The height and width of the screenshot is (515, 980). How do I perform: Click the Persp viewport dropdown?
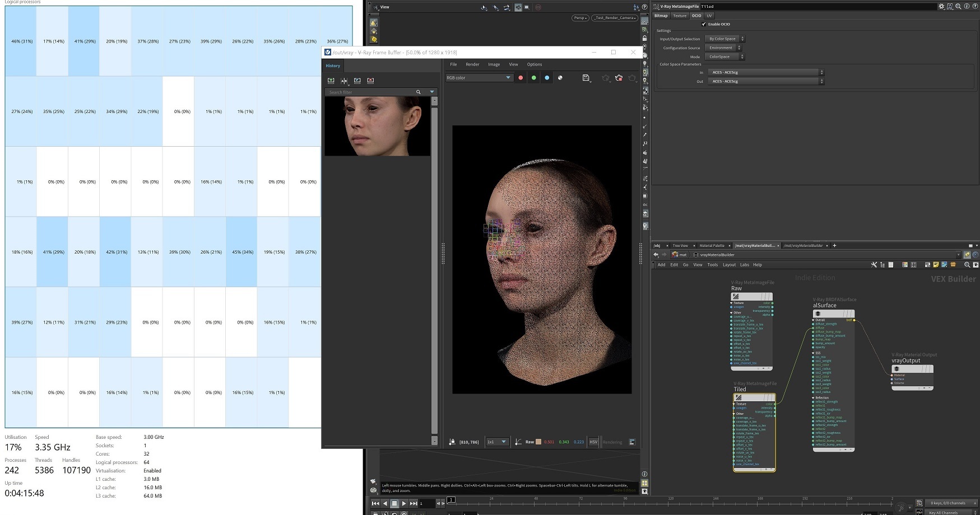pyautogui.click(x=580, y=18)
